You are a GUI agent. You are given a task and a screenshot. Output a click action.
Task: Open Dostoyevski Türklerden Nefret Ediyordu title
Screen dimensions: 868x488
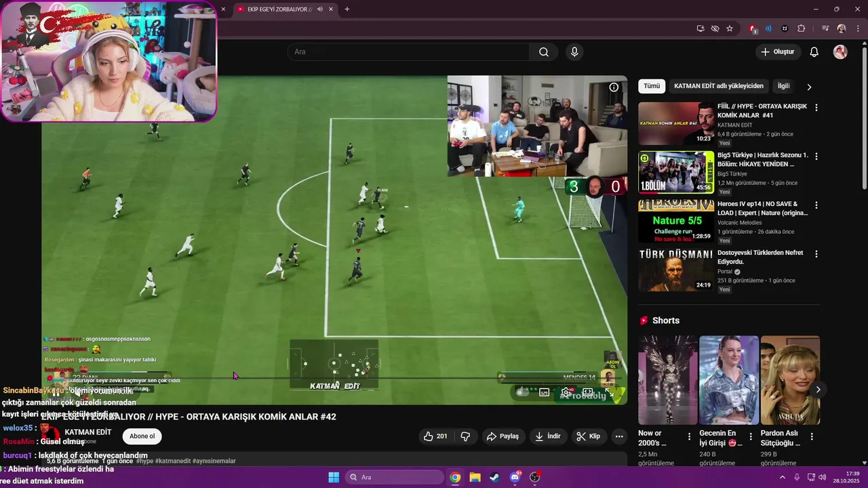[760, 257]
